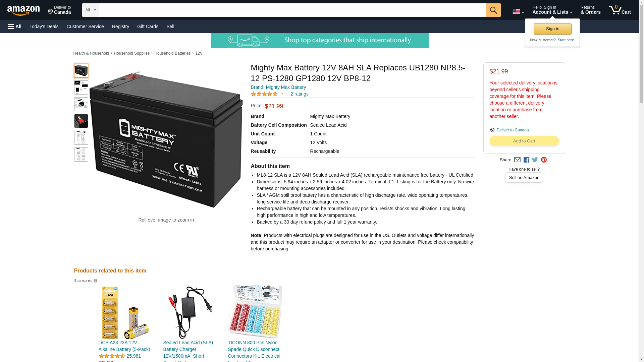Click the Sponsored info icon

[x=95, y=281]
